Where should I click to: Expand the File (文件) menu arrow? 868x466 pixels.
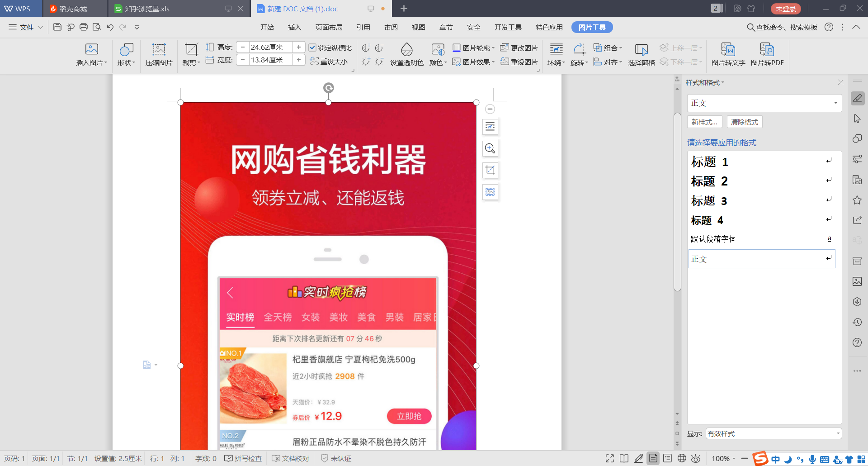pos(41,27)
